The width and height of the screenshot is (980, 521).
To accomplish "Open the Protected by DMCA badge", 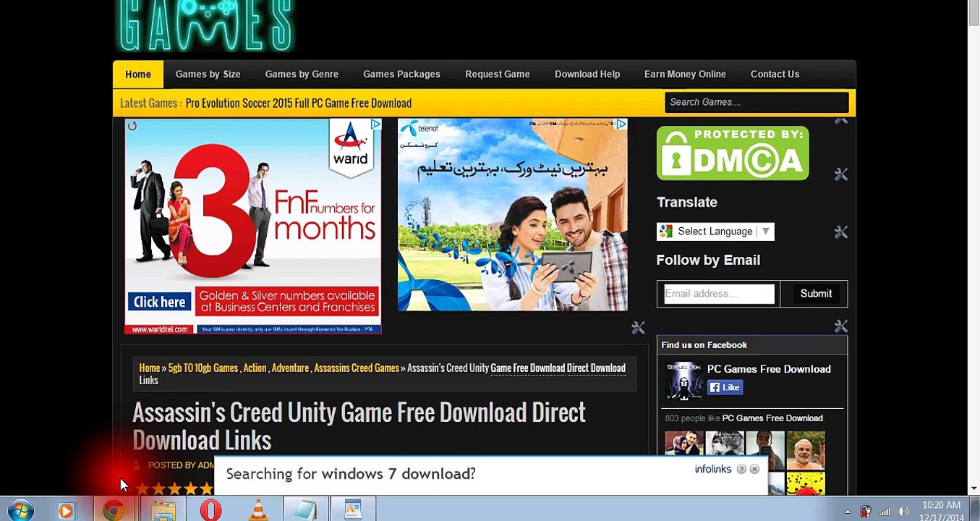I will tap(732, 153).
